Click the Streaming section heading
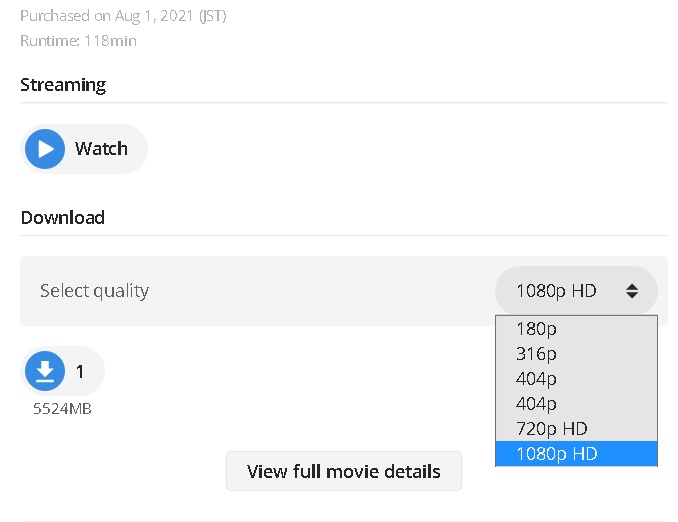 pos(63,85)
